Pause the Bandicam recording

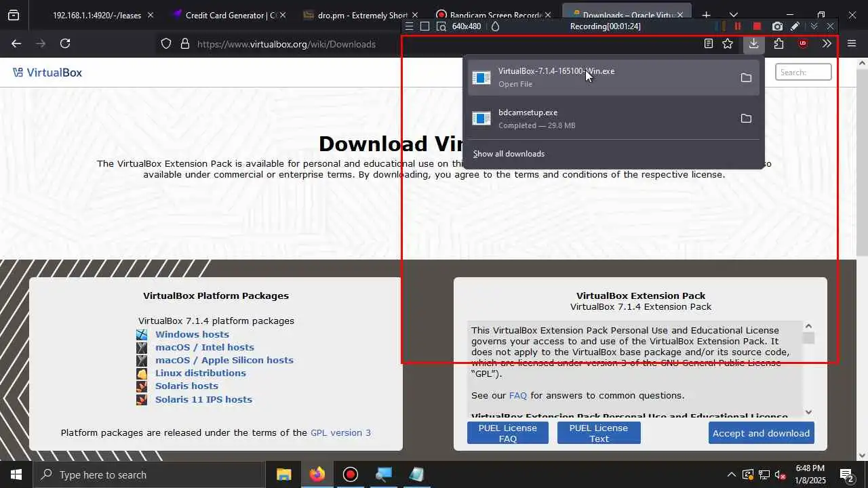click(738, 26)
